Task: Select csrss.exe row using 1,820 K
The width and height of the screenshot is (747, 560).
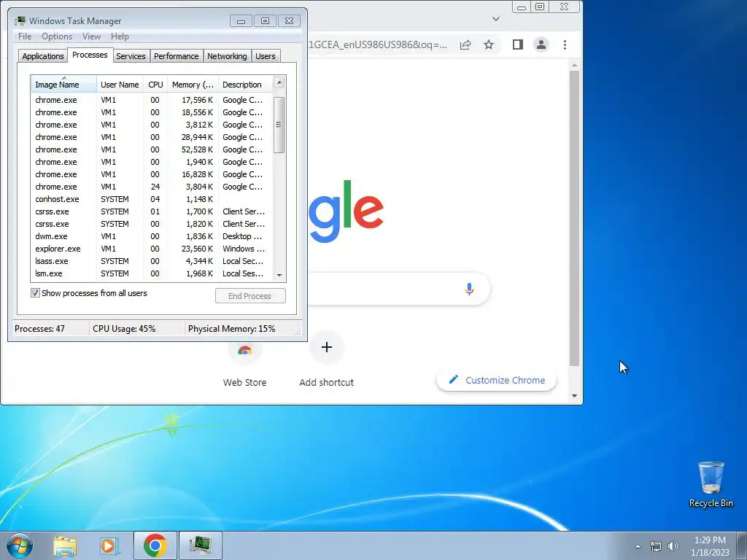Action: click(152, 224)
